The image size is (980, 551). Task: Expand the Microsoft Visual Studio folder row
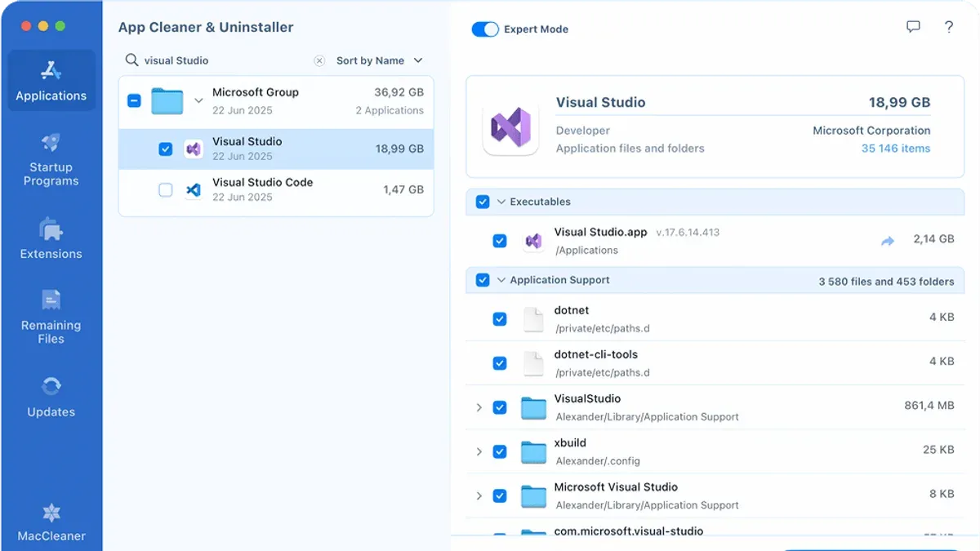pos(479,495)
